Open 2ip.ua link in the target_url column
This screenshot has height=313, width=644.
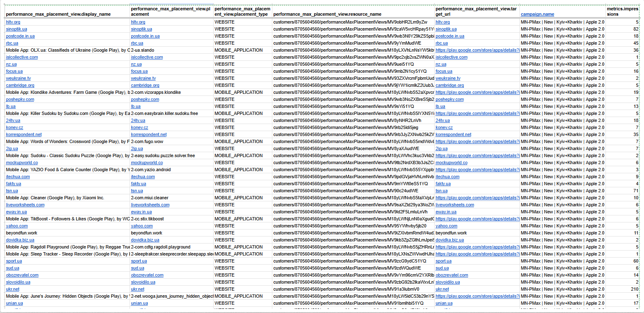tap(442, 148)
